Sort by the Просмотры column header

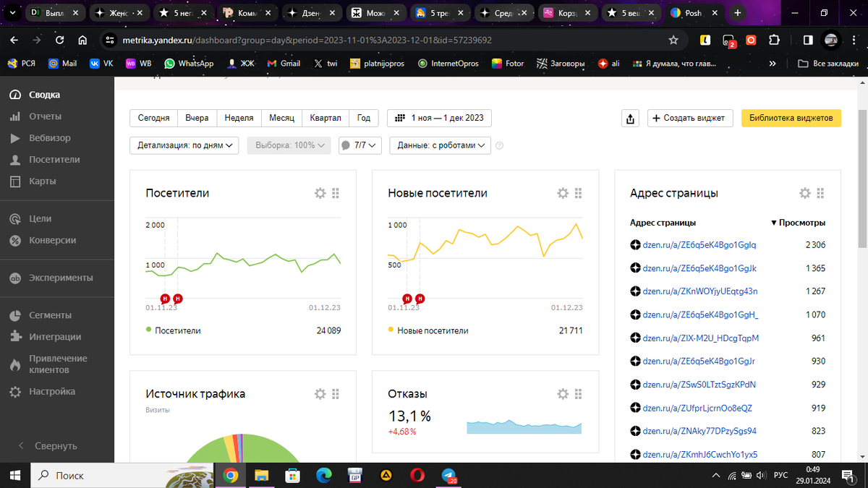[798, 223]
